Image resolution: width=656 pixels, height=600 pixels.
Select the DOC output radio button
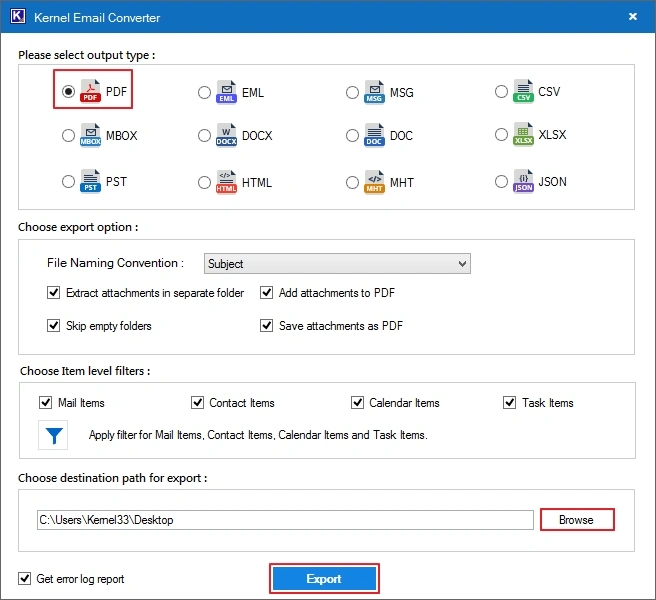[352, 135]
